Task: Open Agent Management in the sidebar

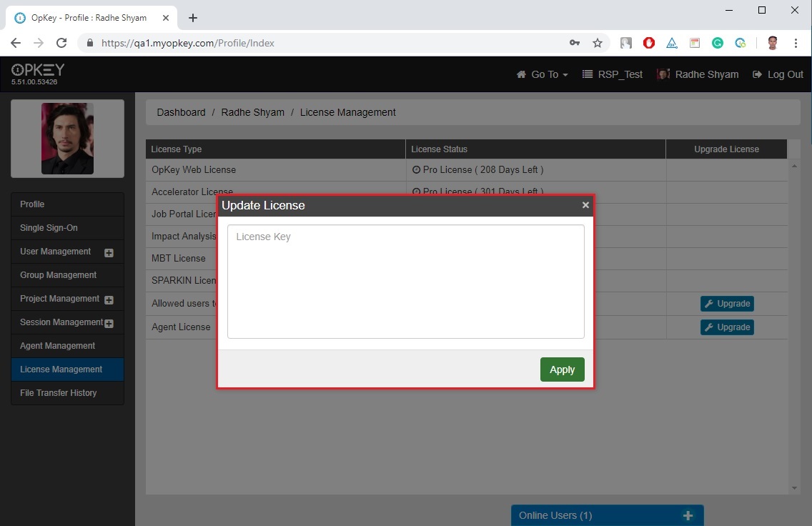Action: [x=67, y=346]
